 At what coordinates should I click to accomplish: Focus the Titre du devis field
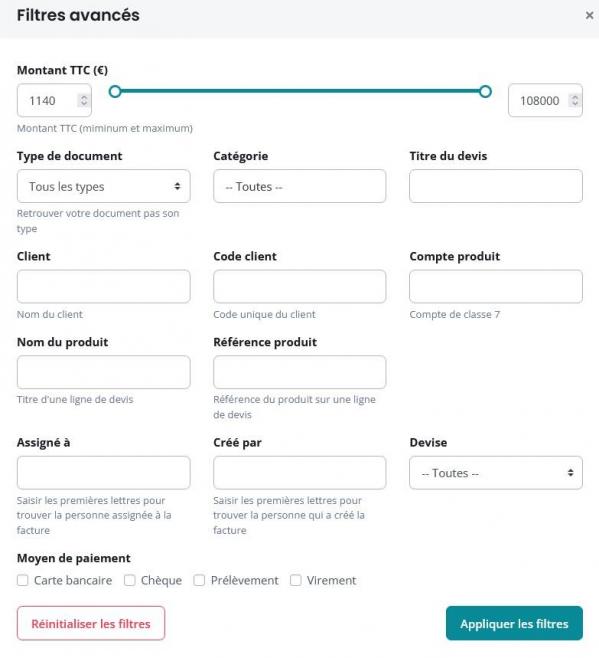pos(496,186)
